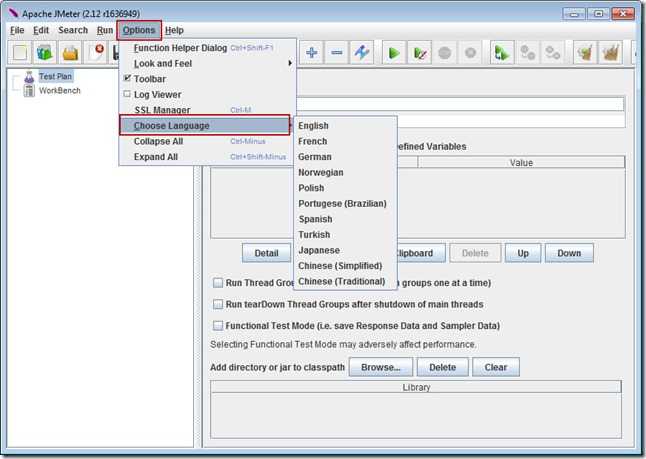Open the File menu

click(x=17, y=30)
